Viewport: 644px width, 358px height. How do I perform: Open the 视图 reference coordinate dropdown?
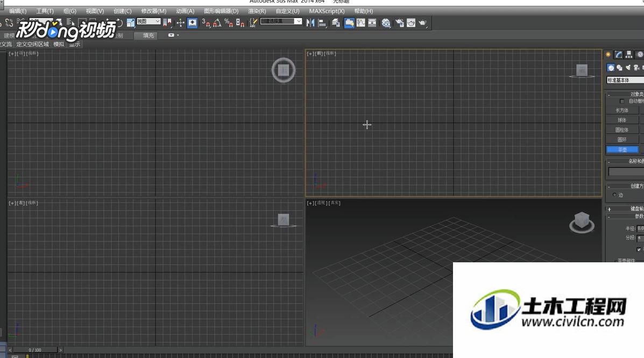coord(148,22)
